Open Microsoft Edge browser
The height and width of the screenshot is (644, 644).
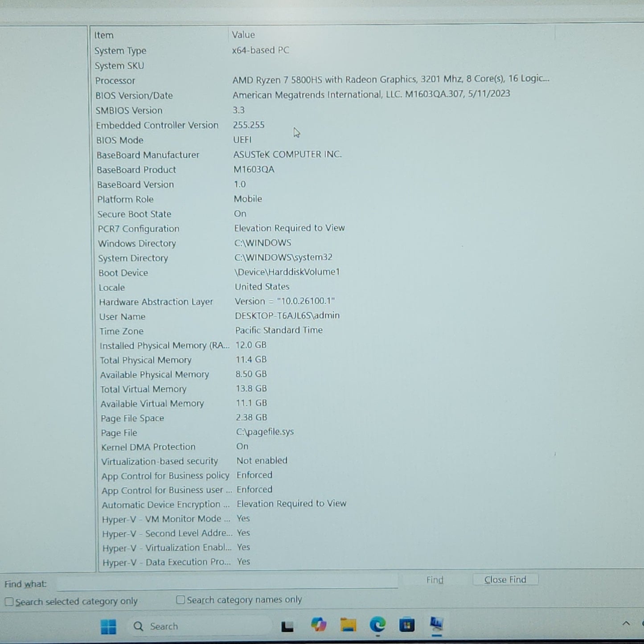(x=377, y=625)
